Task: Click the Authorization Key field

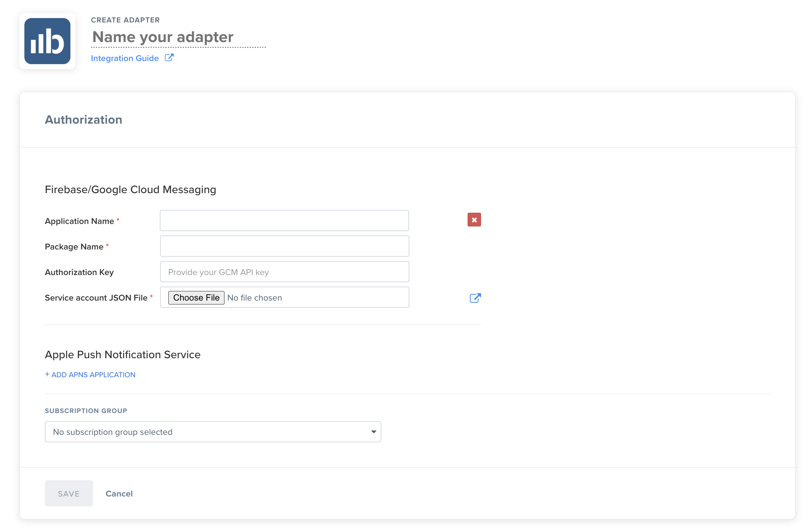Action: click(284, 272)
